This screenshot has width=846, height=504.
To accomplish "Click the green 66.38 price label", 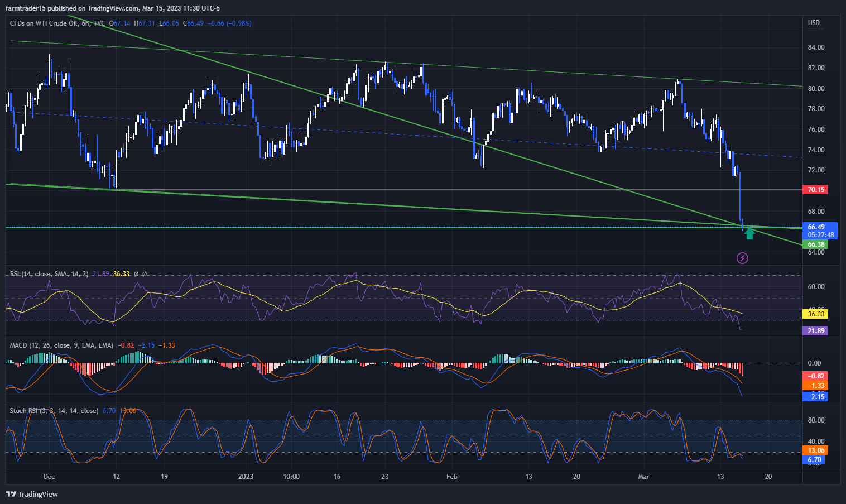I will 815,244.
